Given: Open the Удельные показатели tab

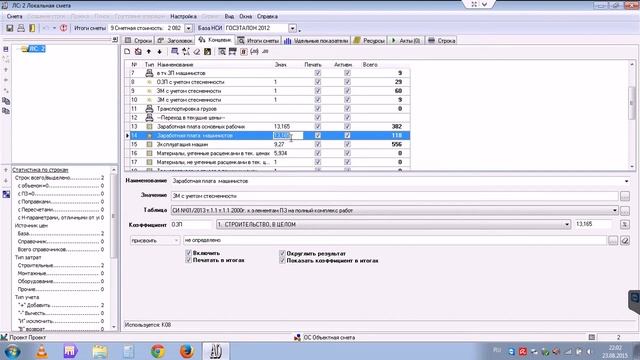Looking at the screenshot, I should click(x=317, y=40).
